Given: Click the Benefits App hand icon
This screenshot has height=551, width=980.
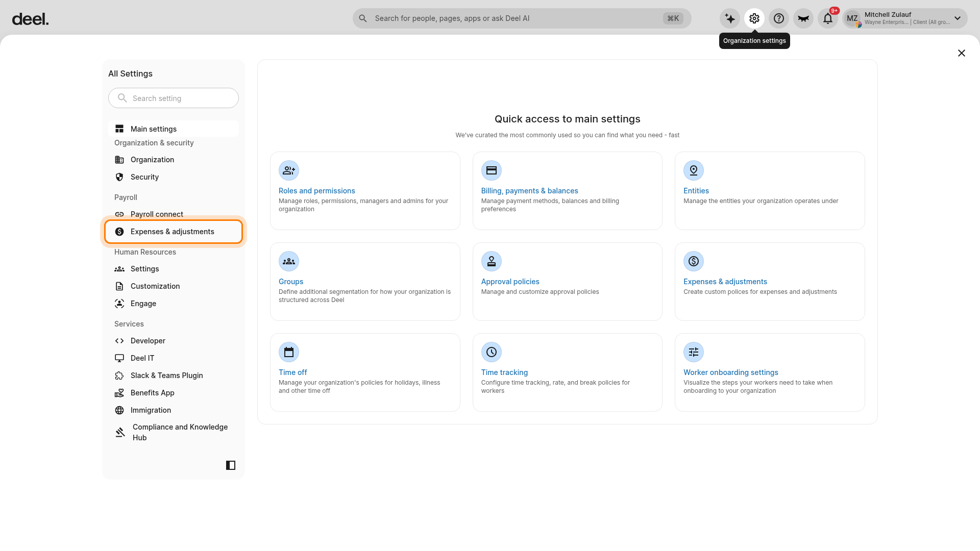Looking at the screenshot, I should tap(119, 393).
